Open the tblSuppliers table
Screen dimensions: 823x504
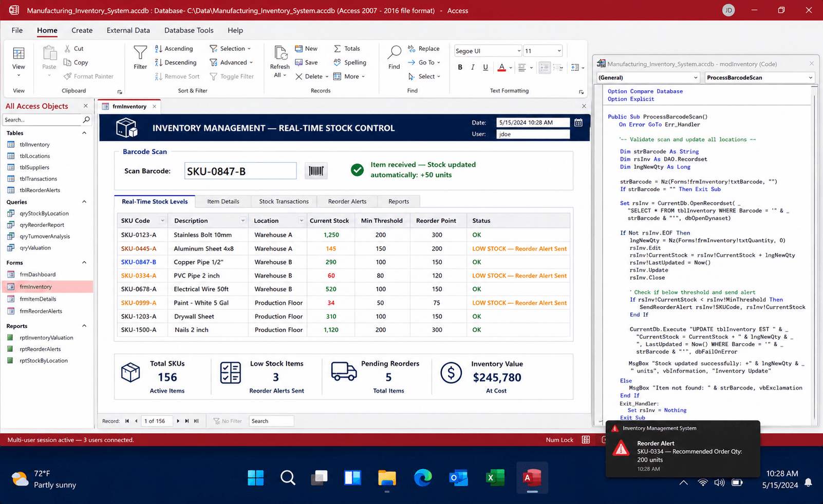click(34, 167)
